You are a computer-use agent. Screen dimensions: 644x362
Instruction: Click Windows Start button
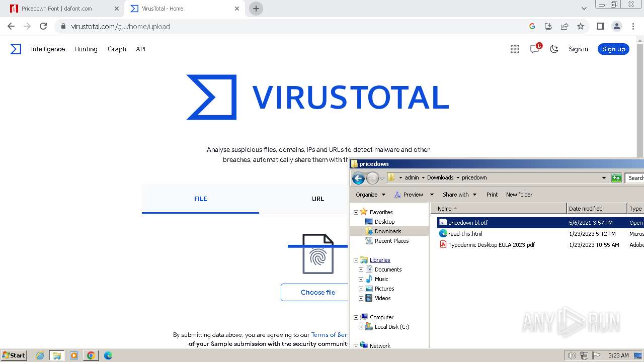(14, 355)
